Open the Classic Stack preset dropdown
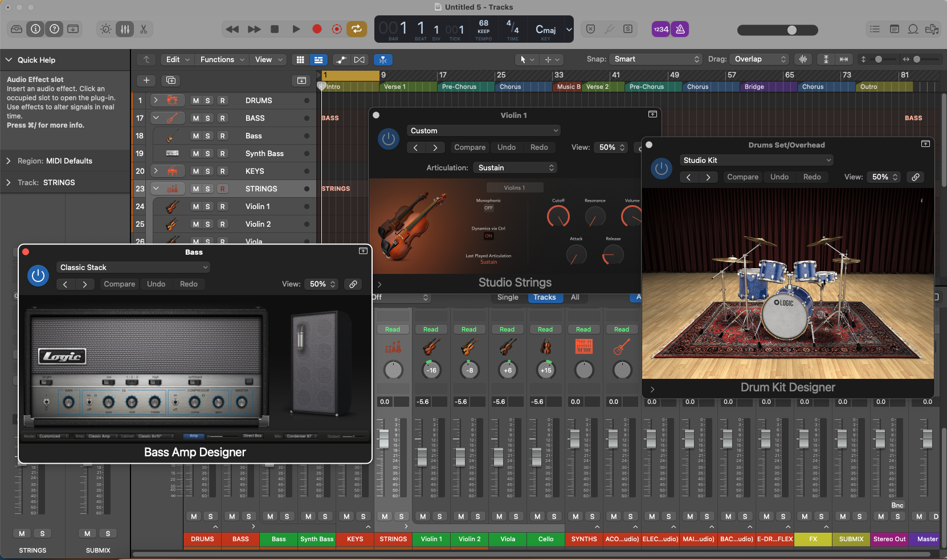Screen dimensions: 947x560 pyautogui.click(x=133, y=267)
